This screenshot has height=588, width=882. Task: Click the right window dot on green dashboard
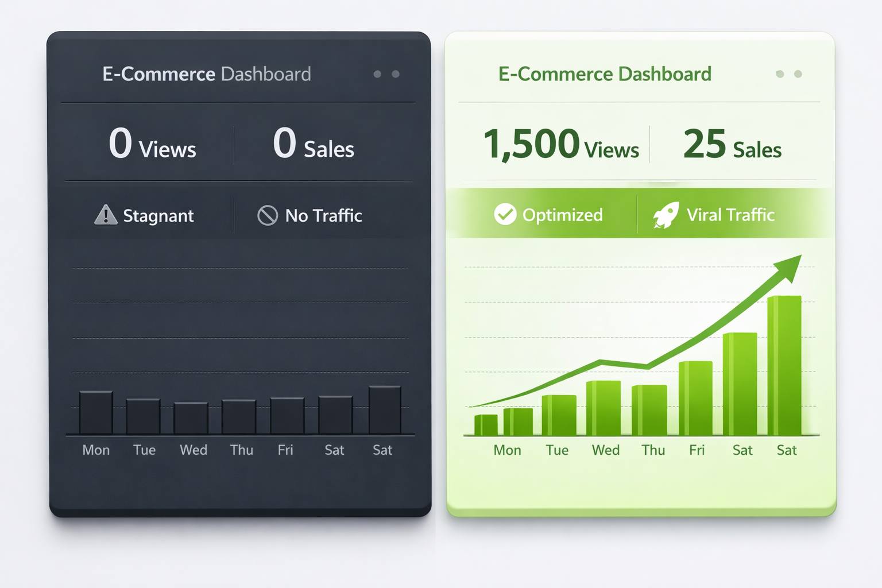point(797,74)
